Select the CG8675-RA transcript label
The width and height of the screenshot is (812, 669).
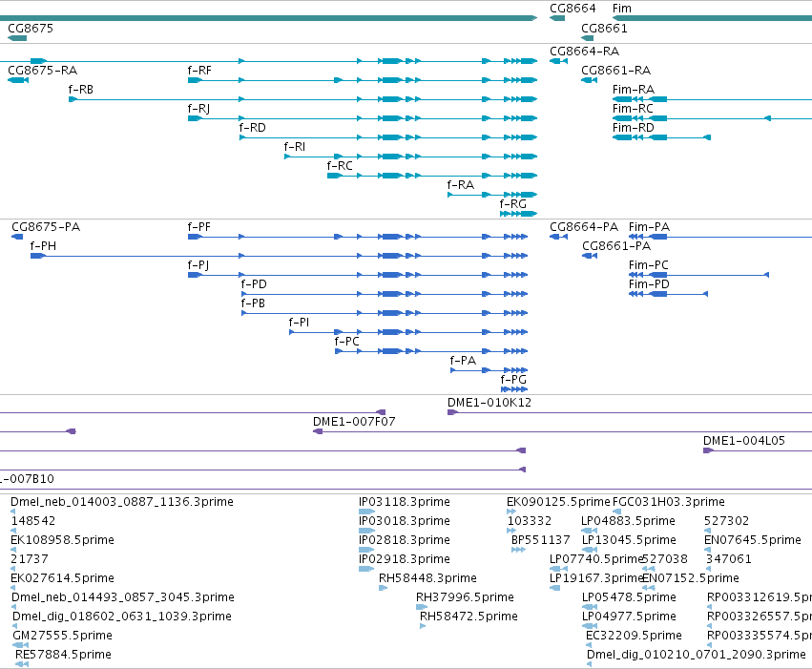tap(42, 70)
